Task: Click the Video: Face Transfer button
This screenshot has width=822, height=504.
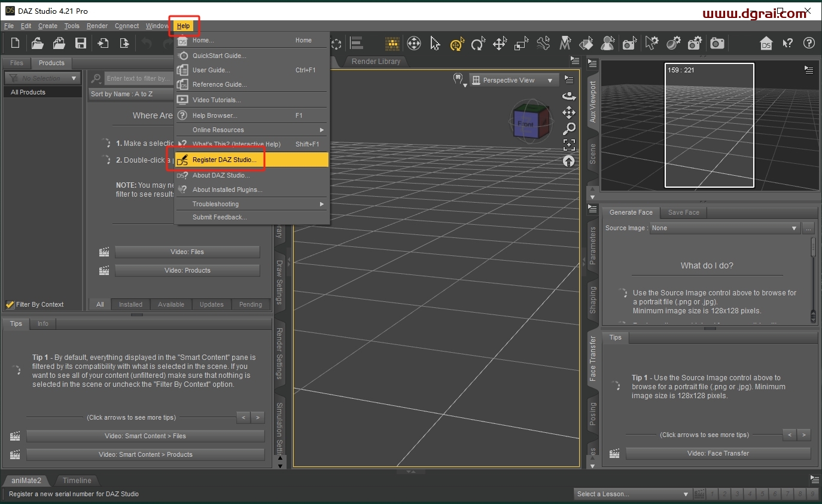Action: [718, 453]
